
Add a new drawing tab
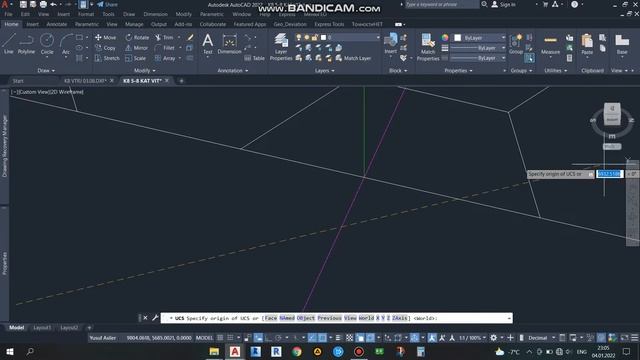click(181, 81)
